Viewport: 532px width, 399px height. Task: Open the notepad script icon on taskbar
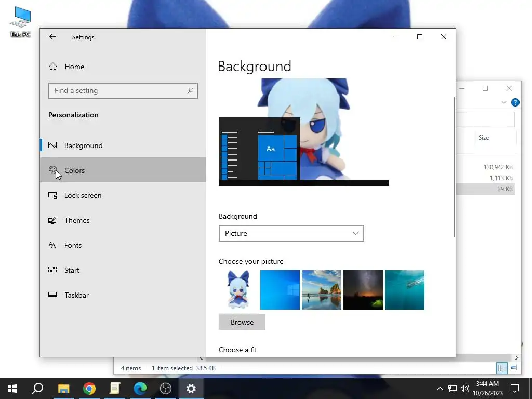pyautogui.click(x=115, y=389)
